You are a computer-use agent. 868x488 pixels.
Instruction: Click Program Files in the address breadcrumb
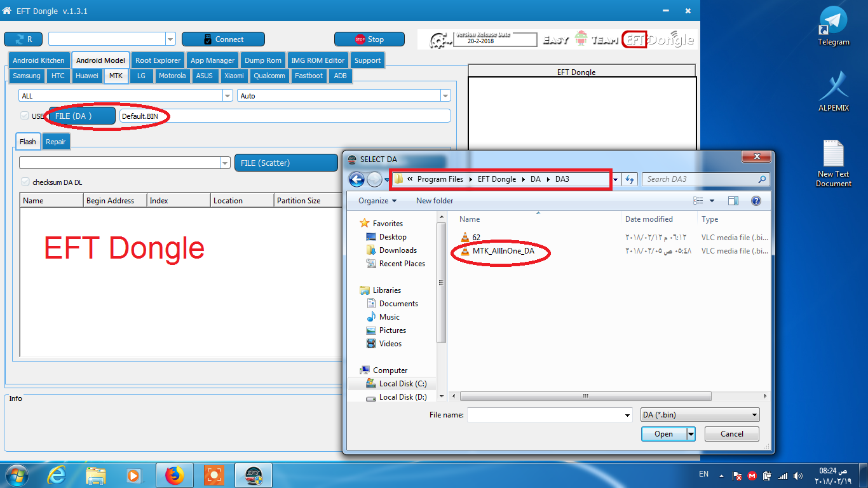click(440, 179)
